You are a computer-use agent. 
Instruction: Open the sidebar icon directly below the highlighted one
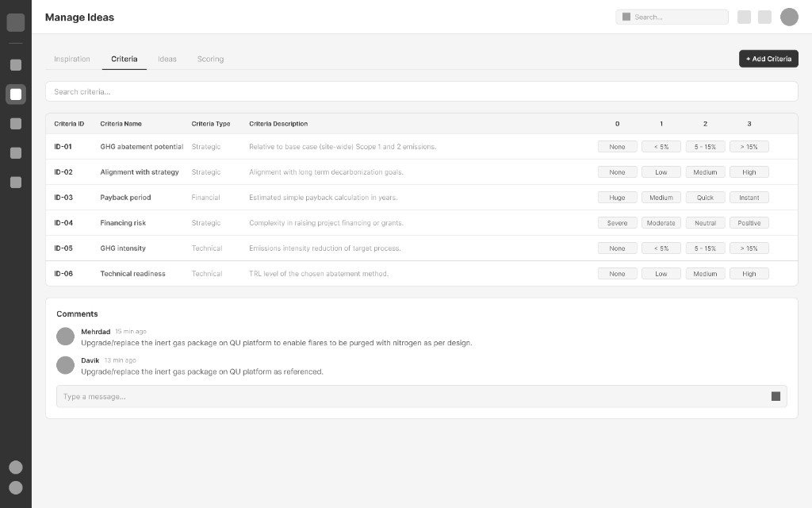pyautogui.click(x=16, y=123)
